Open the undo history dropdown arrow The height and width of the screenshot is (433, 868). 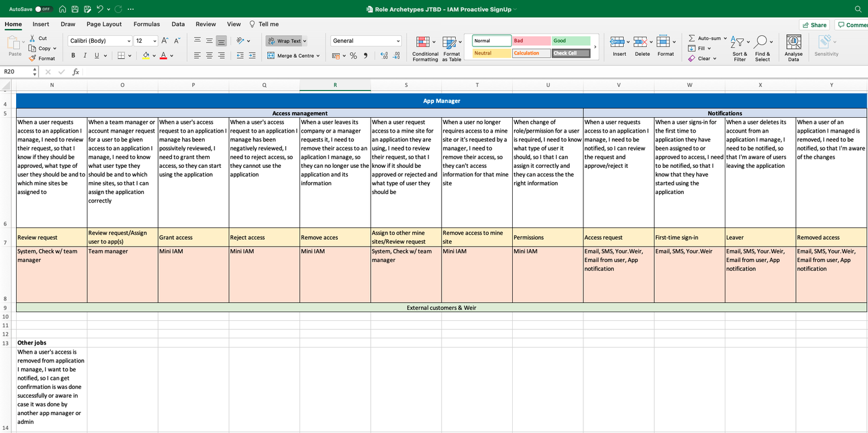(x=108, y=9)
